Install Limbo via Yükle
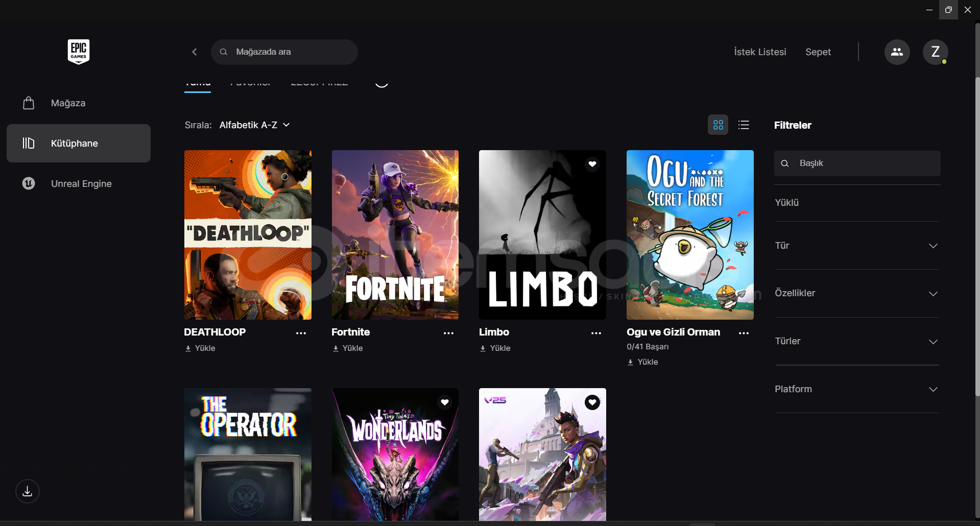The image size is (980, 526). click(495, 348)
